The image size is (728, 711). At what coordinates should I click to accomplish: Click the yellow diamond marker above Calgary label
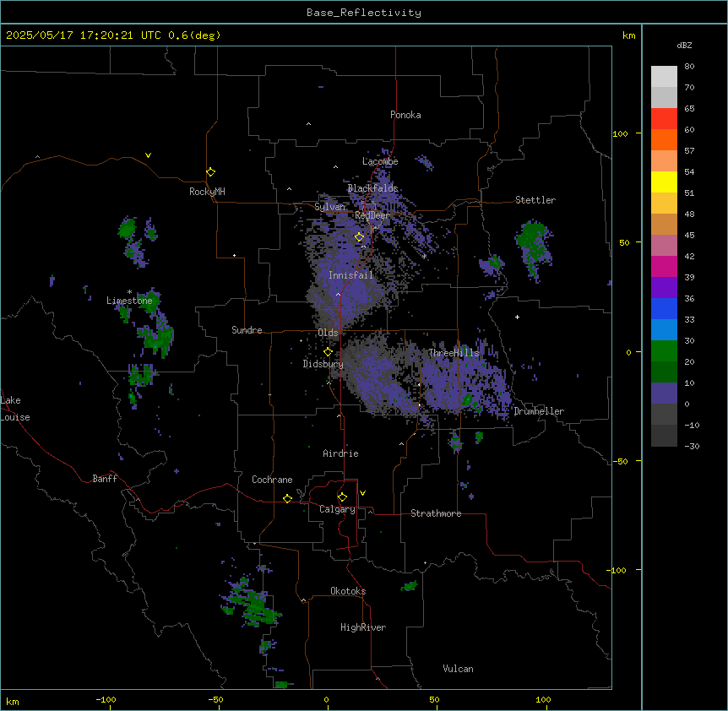tap(342, 497)
